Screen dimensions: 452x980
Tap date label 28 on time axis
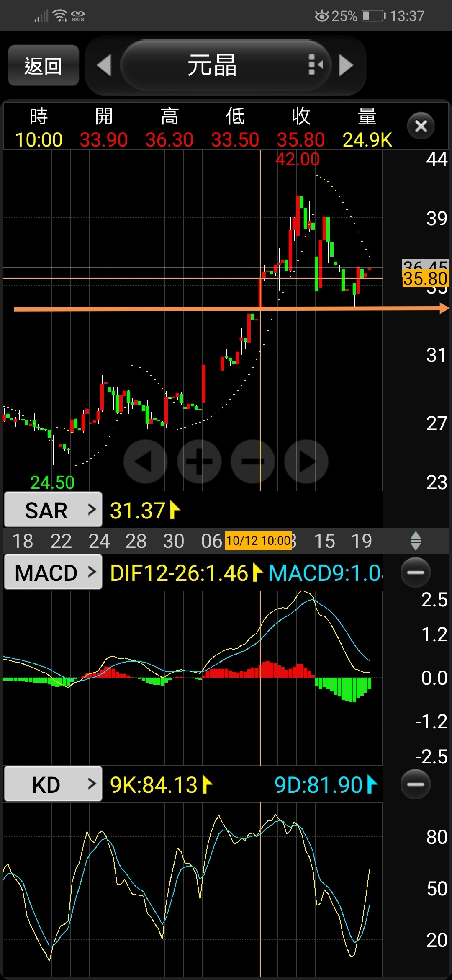pos(136,541)
